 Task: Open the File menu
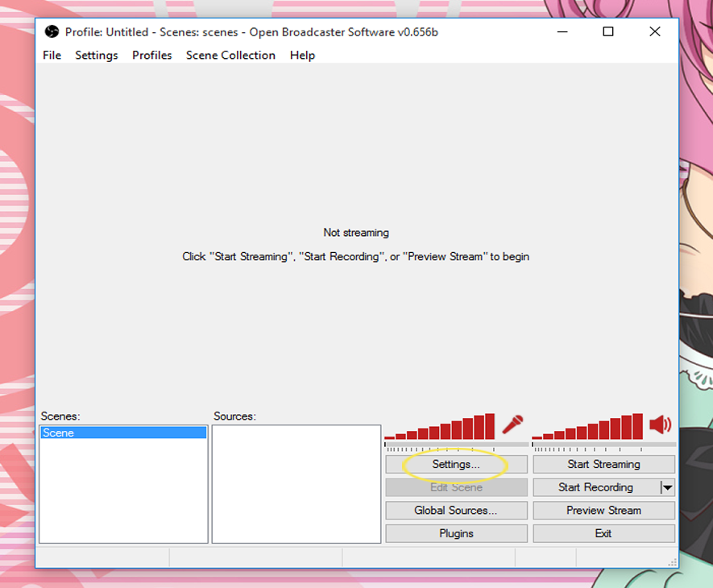click(52, 55)
